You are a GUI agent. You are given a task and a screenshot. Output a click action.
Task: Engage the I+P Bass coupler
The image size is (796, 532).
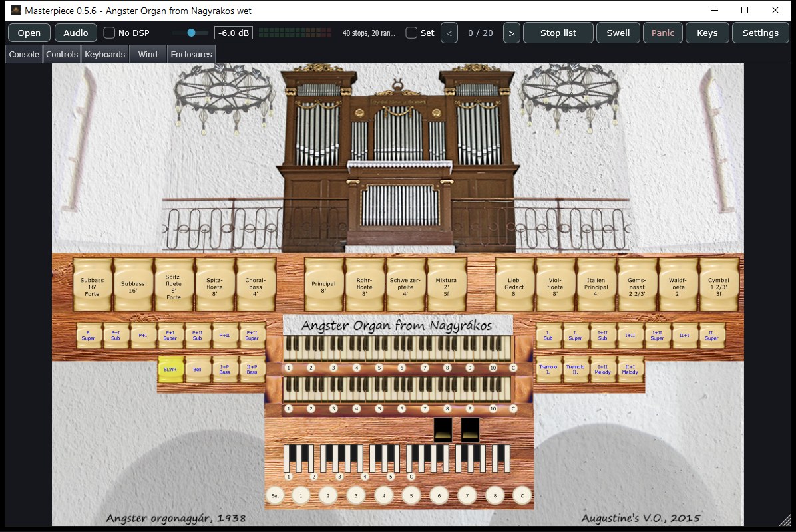click(x=224, y=370)
